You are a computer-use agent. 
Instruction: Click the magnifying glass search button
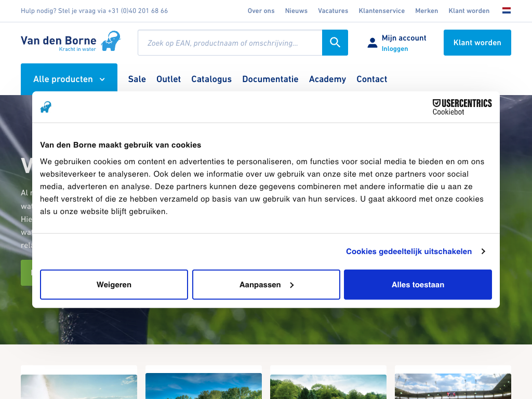coord(335,43)
